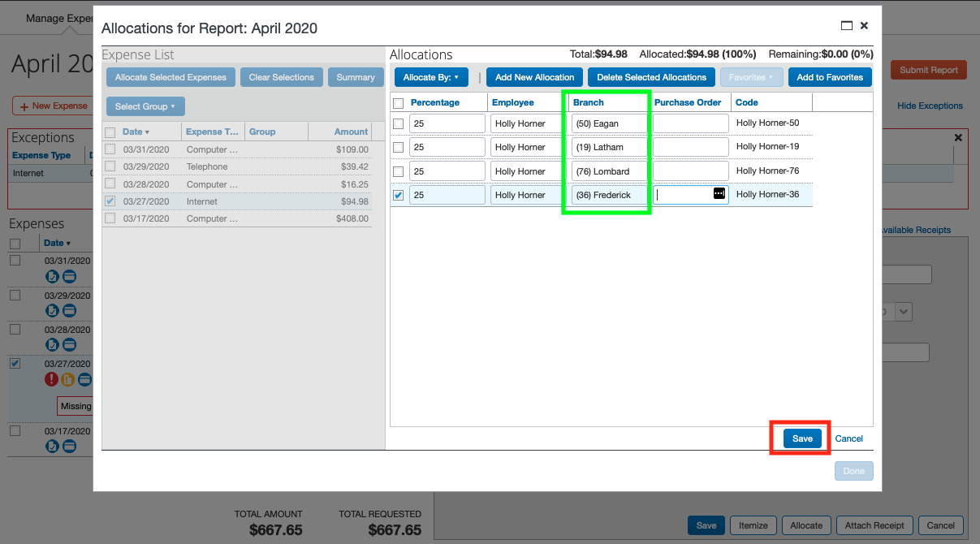
Task: Open the Select Group dropdown
Action: tap(145, 106)
